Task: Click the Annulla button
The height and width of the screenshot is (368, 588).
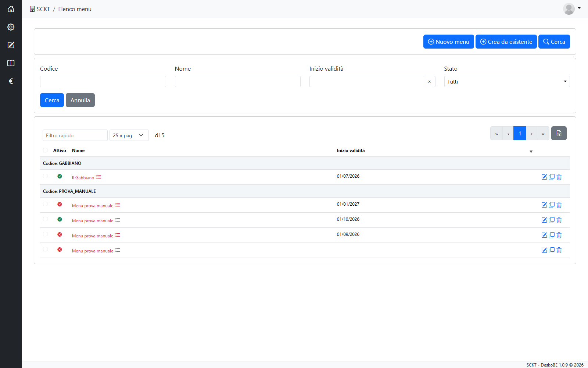Action: [x=80, y=100]
